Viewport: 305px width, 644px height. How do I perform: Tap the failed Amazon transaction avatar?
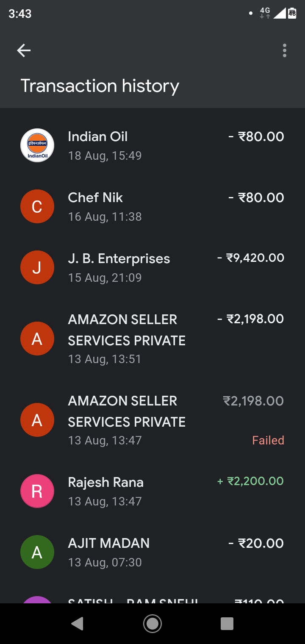[x=37, y=420]
